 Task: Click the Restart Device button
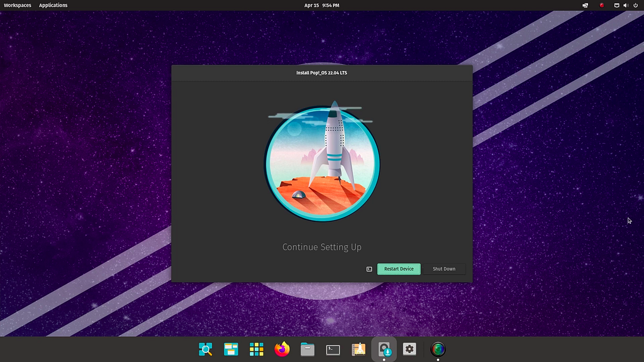pos(399,269)
